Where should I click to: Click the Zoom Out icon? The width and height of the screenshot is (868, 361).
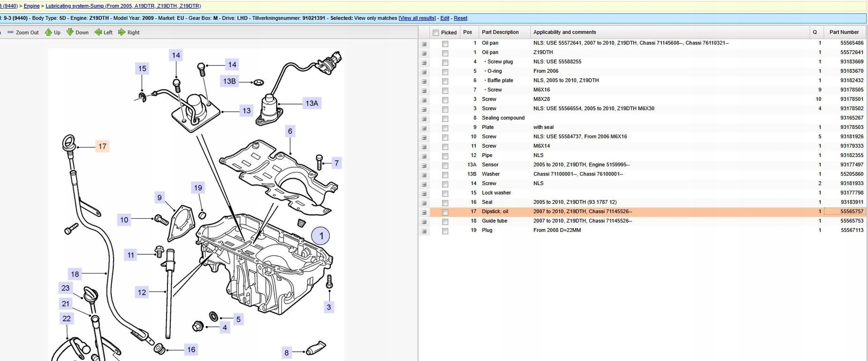pos(11,32)
